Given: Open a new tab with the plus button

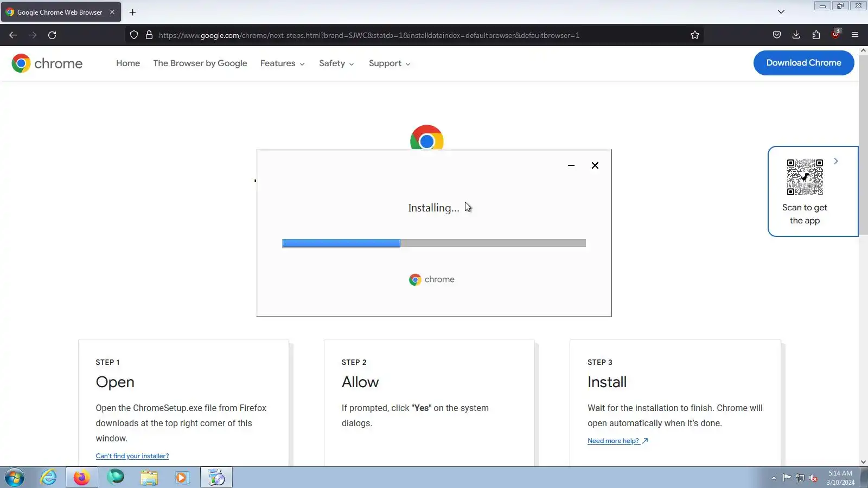Looking at the screenshot, I should click(x=132, y=12).
